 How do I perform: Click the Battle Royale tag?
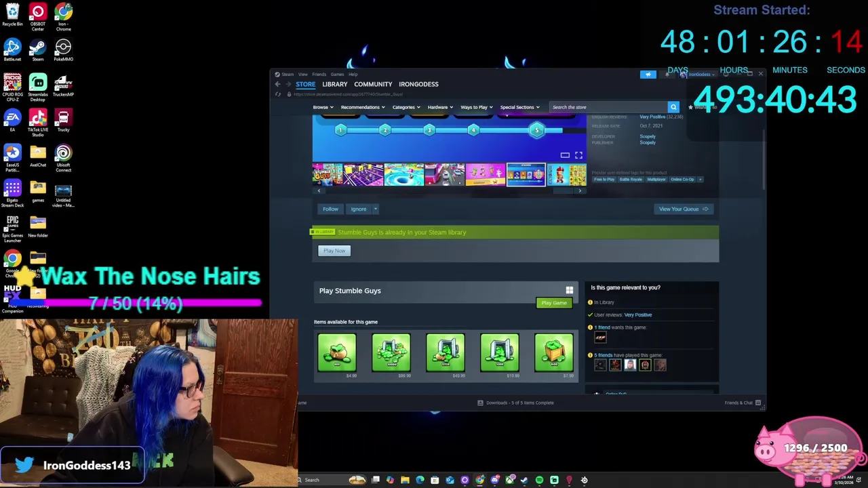point(631,180)
